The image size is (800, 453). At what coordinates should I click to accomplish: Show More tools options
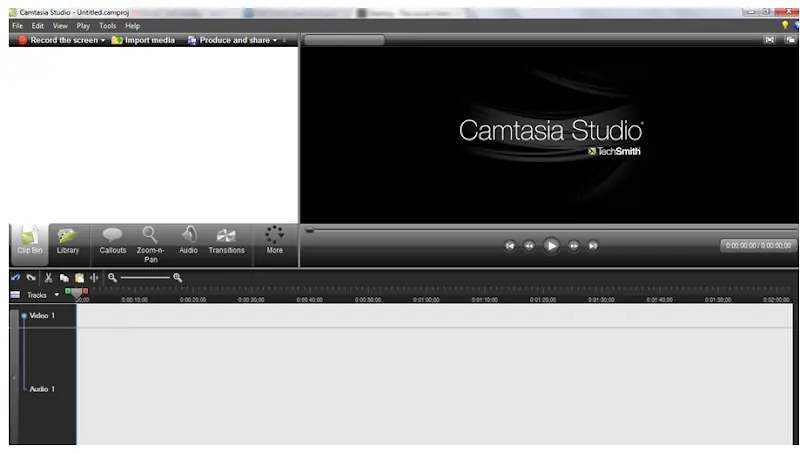[x=274, y=241]
